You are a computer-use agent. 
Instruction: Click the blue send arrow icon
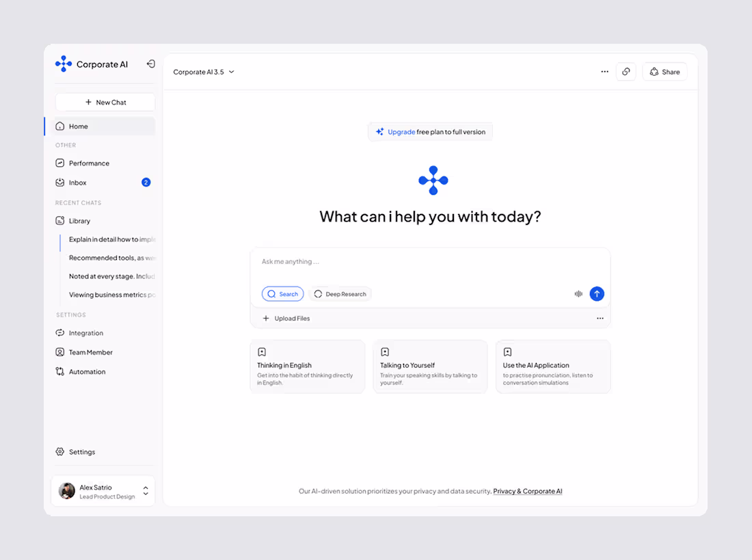pos(596,293)
